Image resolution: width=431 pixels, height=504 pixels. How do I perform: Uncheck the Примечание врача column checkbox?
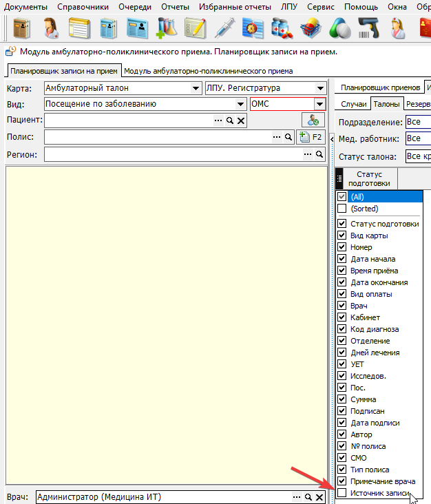341,481
